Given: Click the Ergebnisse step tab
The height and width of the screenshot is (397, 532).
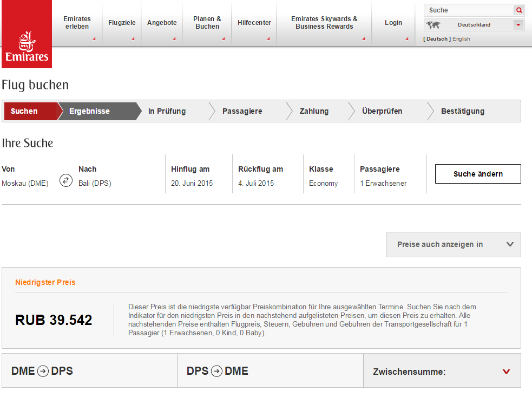Looking at the screenshot, I should pos(98,111).
